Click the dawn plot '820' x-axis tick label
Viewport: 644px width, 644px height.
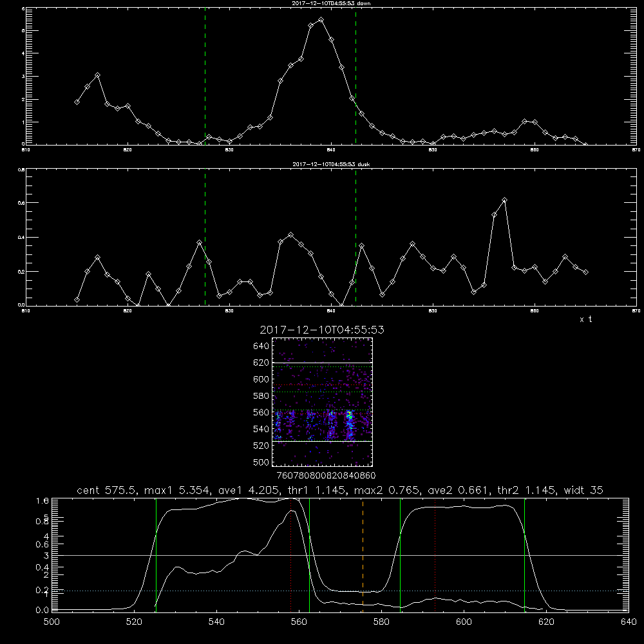tap(128, 150)
